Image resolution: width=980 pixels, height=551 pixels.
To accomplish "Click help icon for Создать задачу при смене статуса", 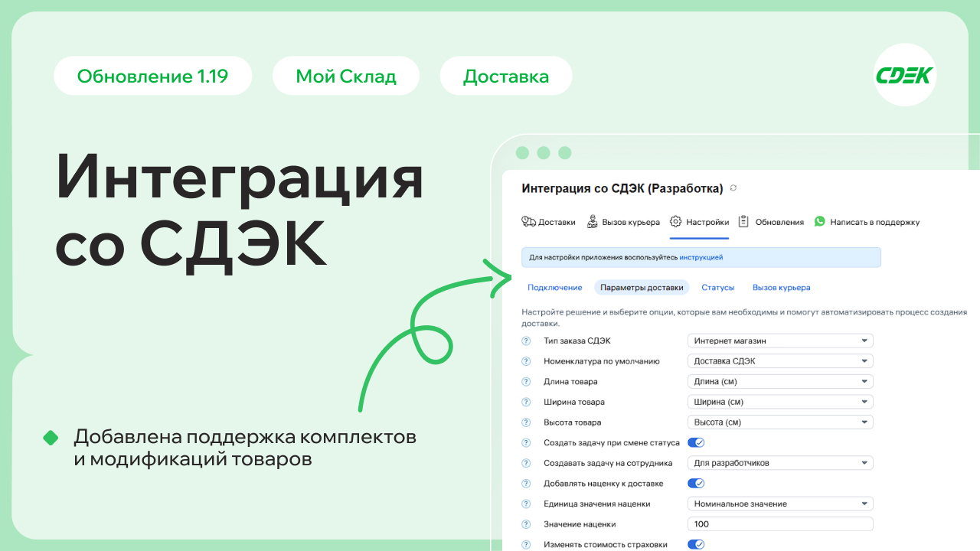I will 526,443.
